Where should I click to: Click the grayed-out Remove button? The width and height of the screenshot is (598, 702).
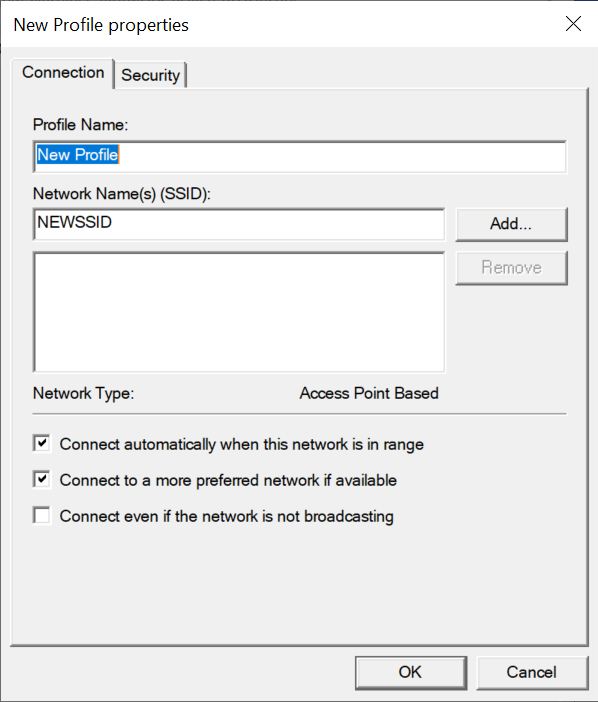click(x=511, y=268)
